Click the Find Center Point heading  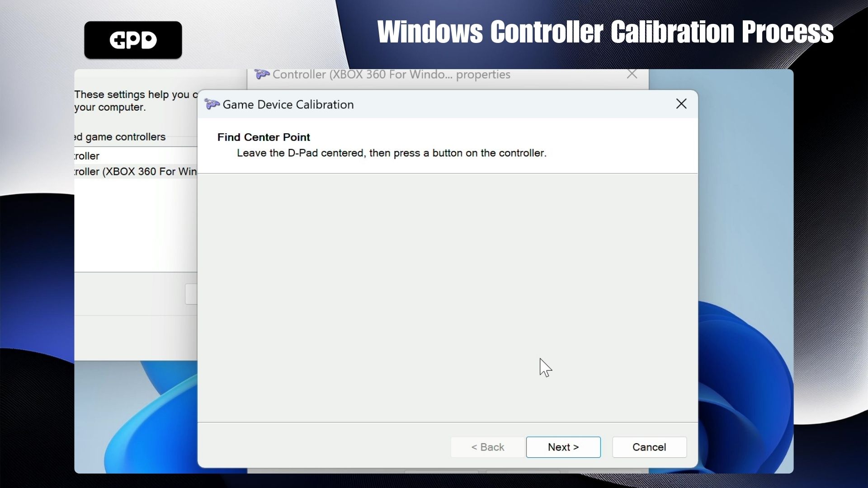264,137
